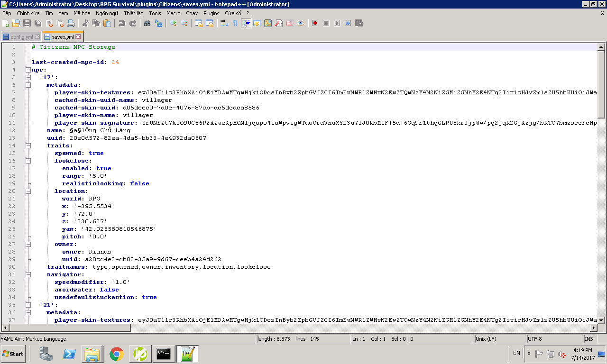Viewport: 607px width, 364px height.
Task: Collapse the 'lookclose:' fold marker on line 16
Action: (28, 161)
